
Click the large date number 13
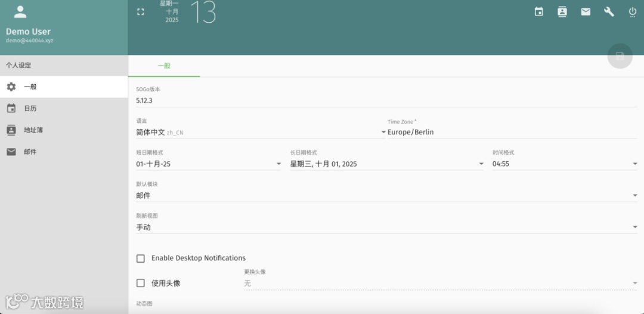pos(203,11)
